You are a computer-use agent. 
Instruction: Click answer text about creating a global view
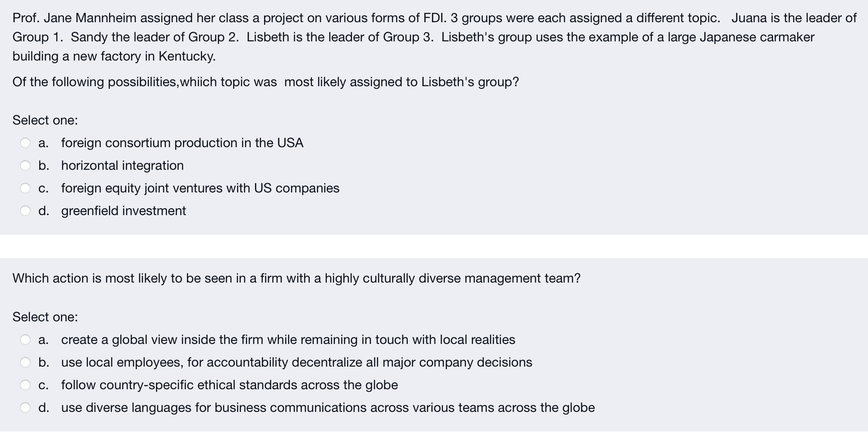coord(288,340)
